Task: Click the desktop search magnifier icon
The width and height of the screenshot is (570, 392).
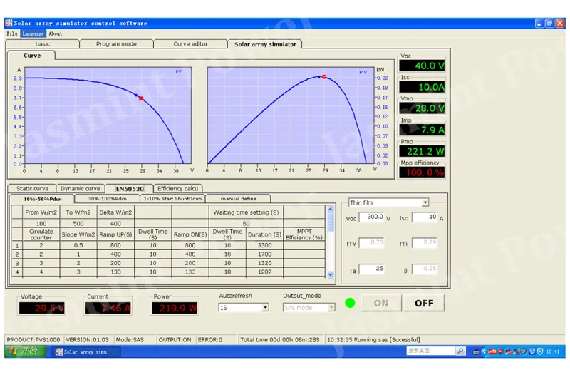Action: click(x=460, y=351)
